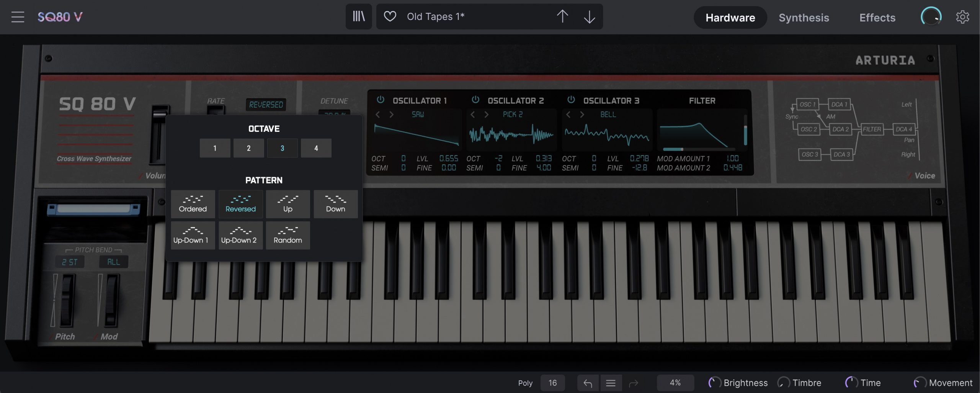Set arpeggio octave to 4

(316, 148)
